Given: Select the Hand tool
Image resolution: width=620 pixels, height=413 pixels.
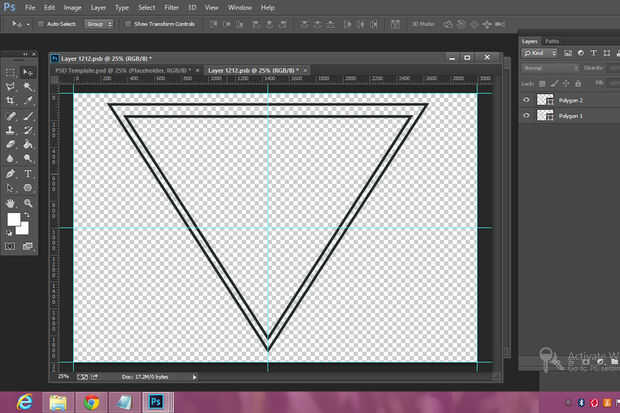Looking at the screenshot, I should point(10,203).
